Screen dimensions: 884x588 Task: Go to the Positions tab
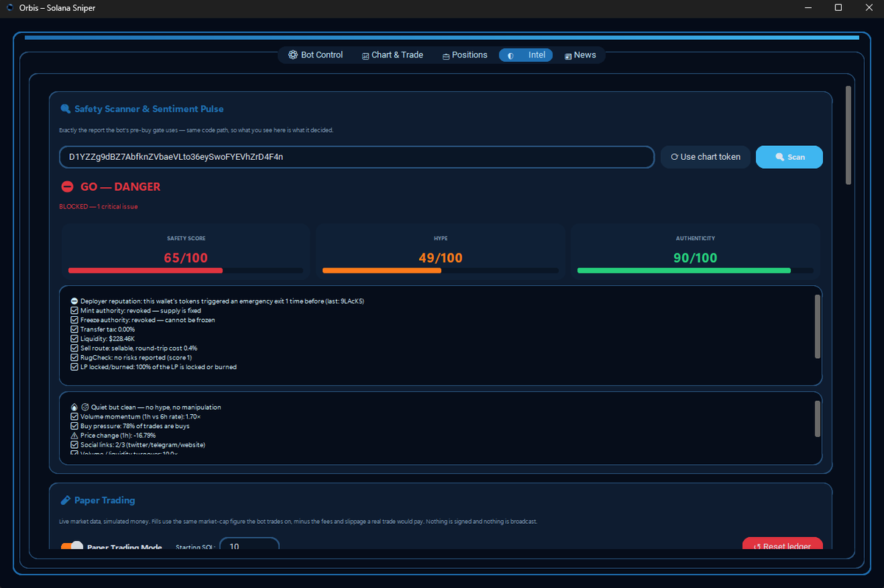[465, 55]
